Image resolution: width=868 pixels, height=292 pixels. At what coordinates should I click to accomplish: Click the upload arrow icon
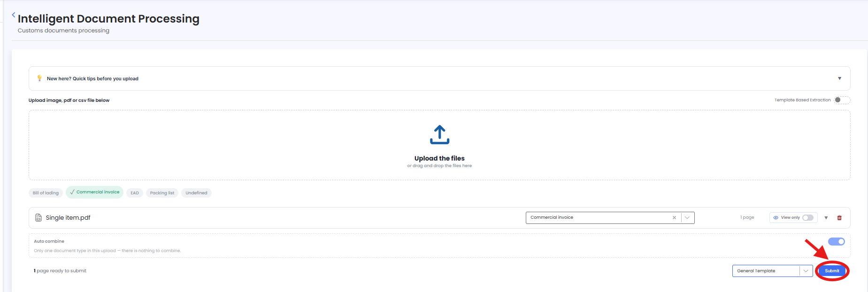tap(439, 135)
